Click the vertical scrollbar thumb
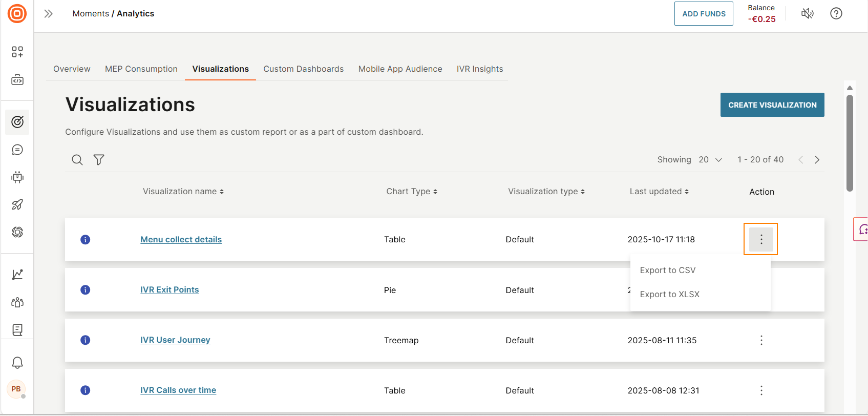The height and width of the screenshot is (416, 868). [x=850, y=143]
